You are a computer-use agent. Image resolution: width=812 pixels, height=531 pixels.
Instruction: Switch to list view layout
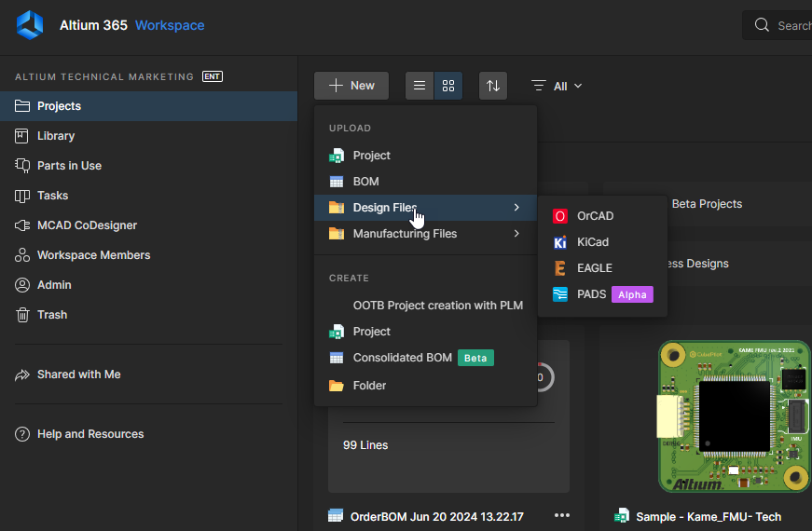[x=420, y=86]
